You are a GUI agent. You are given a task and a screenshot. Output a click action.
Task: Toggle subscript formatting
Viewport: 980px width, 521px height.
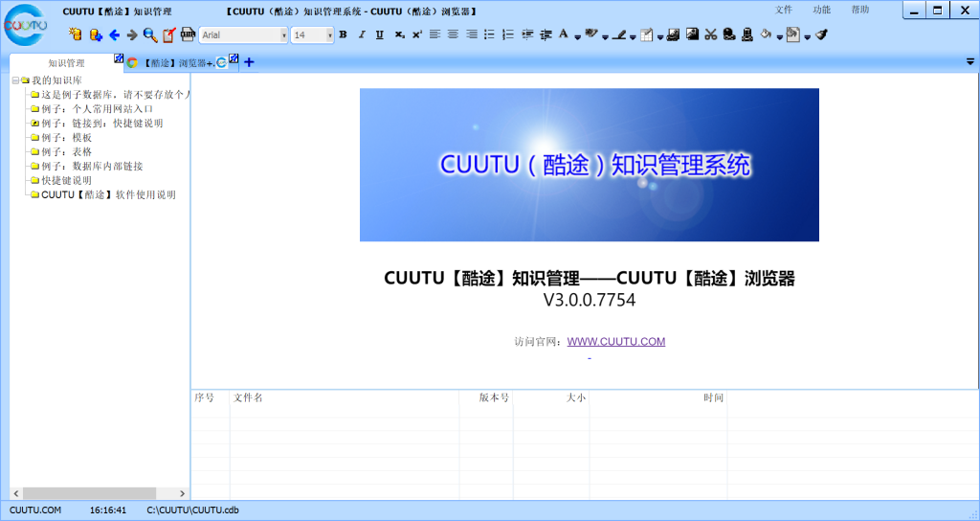point(399,35)
